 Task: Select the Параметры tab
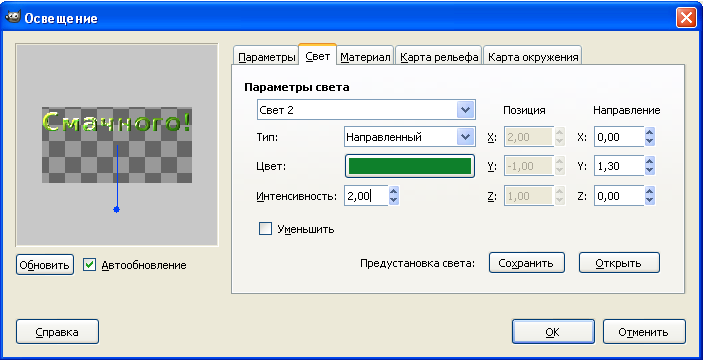click(266, 57)
